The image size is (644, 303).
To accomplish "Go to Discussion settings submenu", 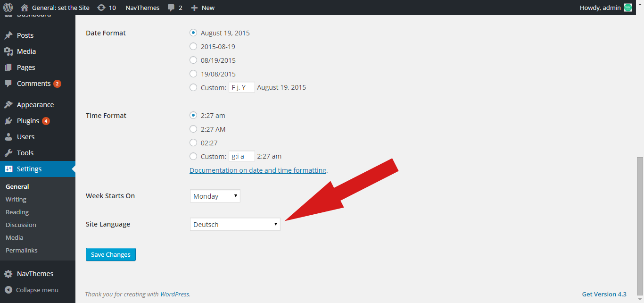I will pos(21,225).
